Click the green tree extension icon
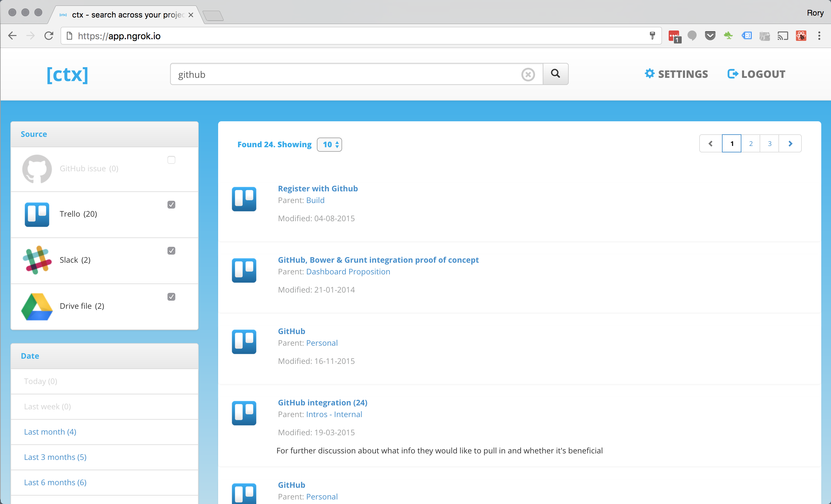Viewport: 831px width, 504px height. pos(728,35)
